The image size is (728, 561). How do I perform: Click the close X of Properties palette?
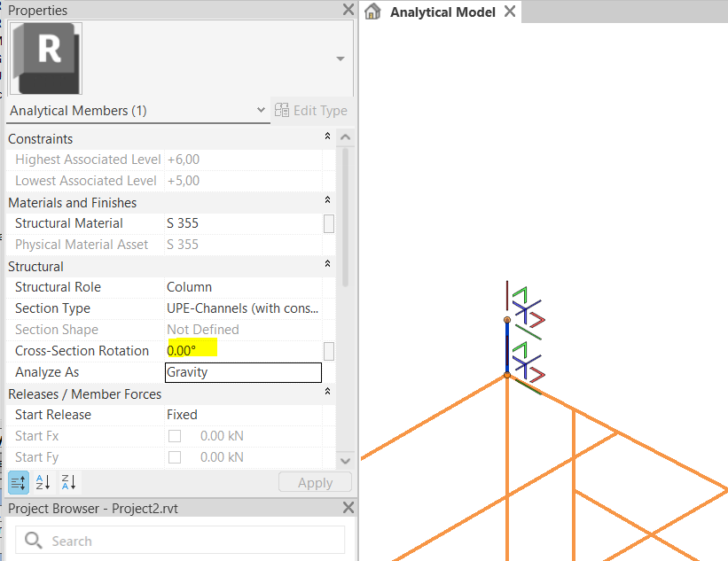(347, 10)
